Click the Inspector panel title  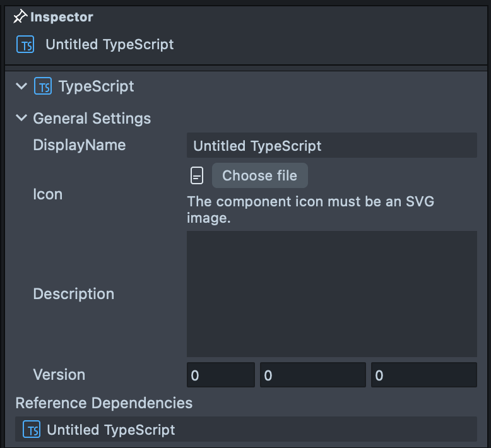pos(62,17)
